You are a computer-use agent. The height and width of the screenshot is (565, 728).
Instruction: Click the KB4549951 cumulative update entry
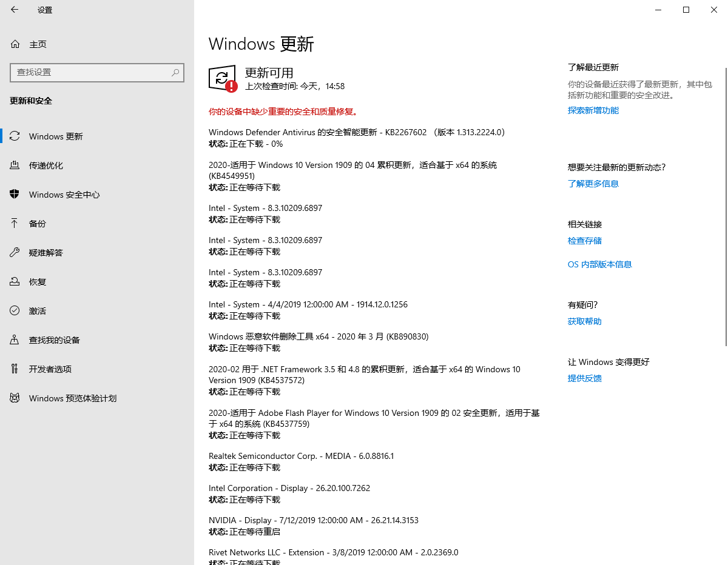352,170
